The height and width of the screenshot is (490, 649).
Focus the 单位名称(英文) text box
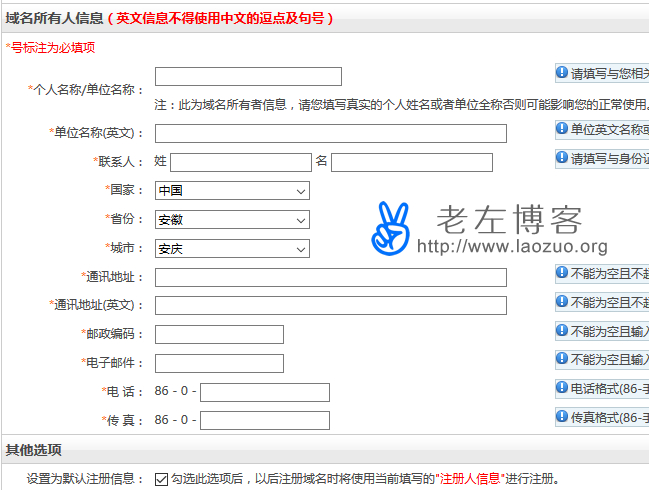tap(330, 134)
